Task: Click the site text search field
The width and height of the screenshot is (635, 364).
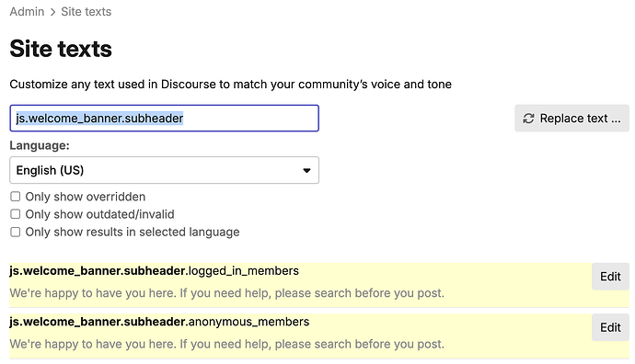Action: click(165, 118)
